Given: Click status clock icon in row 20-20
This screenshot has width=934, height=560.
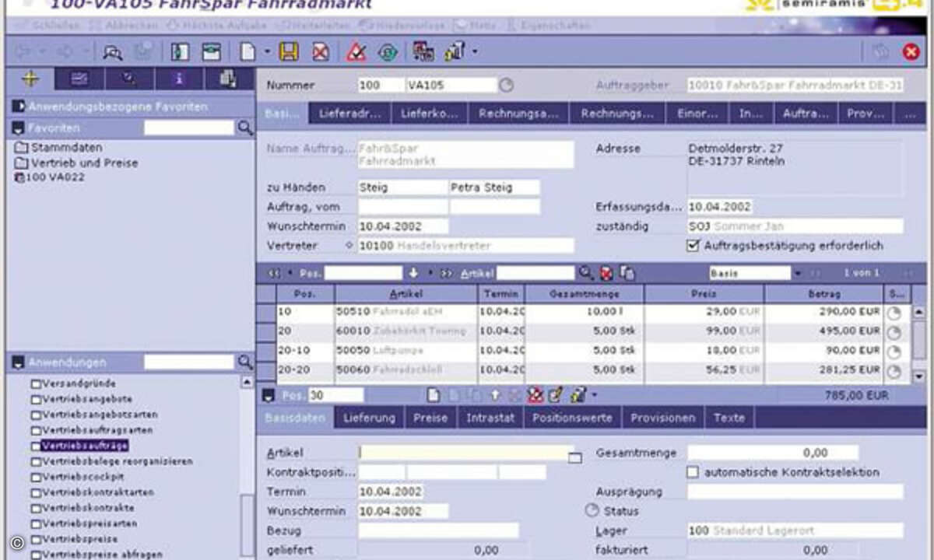Looking at the screenshot, I should 894,370.
